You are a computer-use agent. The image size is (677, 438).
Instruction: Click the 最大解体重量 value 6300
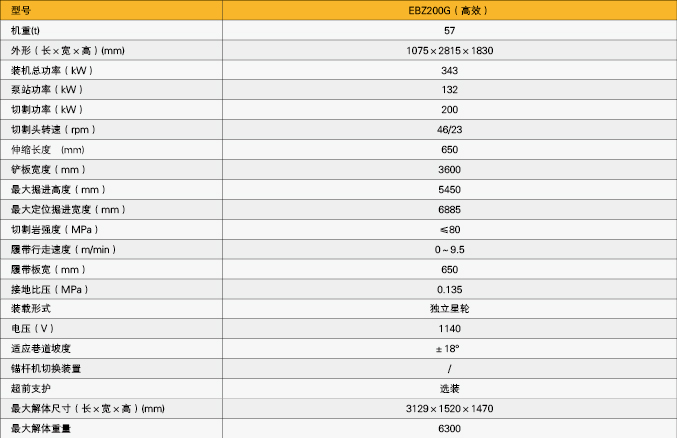click(449, 428)
